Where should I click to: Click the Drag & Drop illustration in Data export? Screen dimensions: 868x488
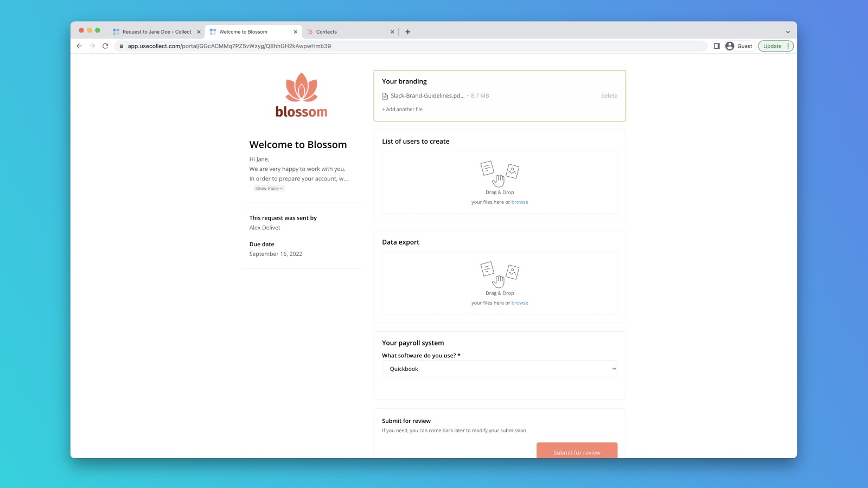coord(499,274)
